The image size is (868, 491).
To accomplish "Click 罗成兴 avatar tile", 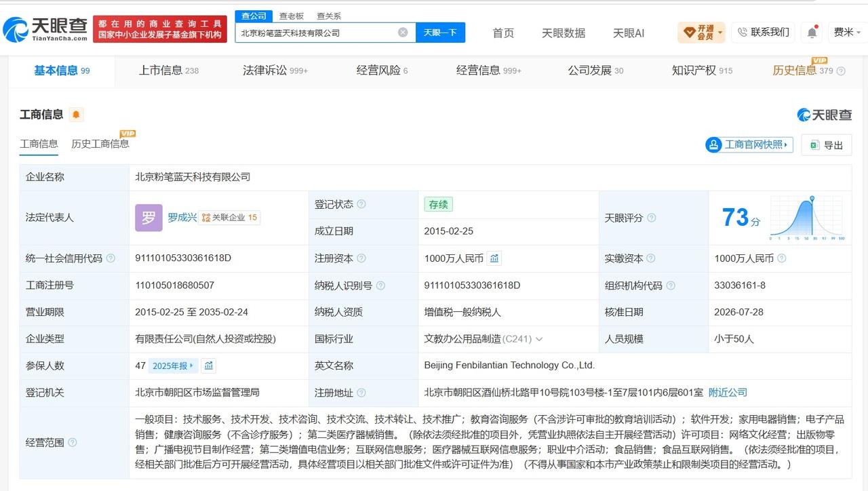I will (149, 218).
